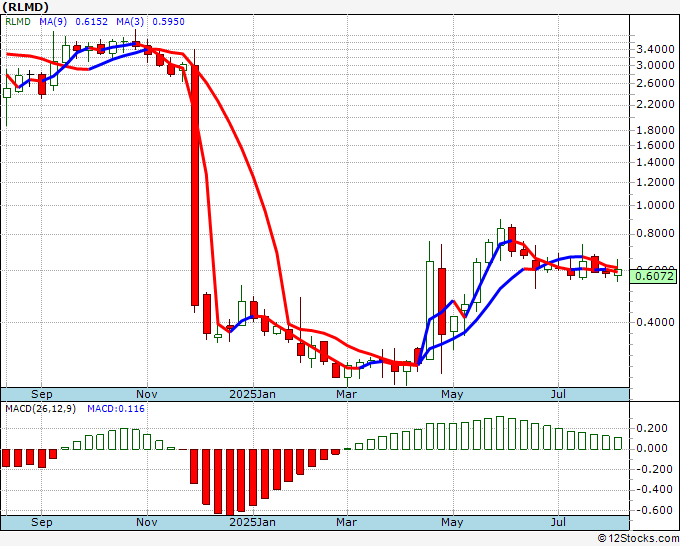Image resolution: width=680 pixels, height=546 pixels.
Task: Click the 1.6000 price axis label
Action: point(655,144)
